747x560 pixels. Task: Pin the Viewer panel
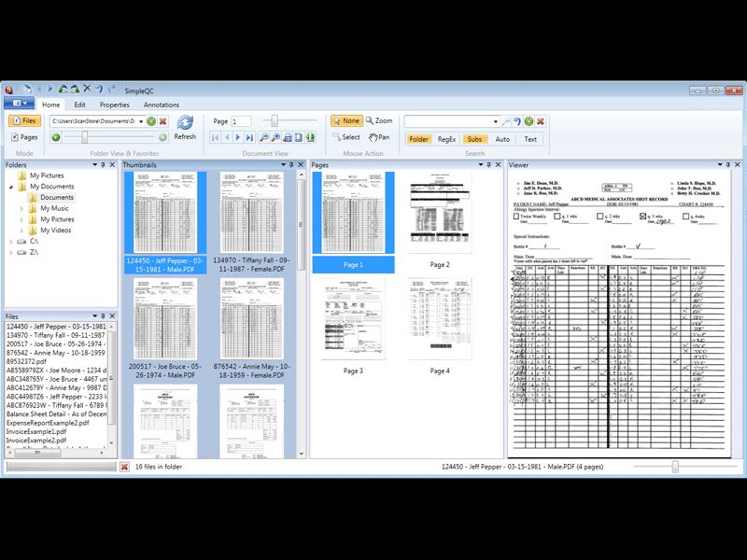728,165
